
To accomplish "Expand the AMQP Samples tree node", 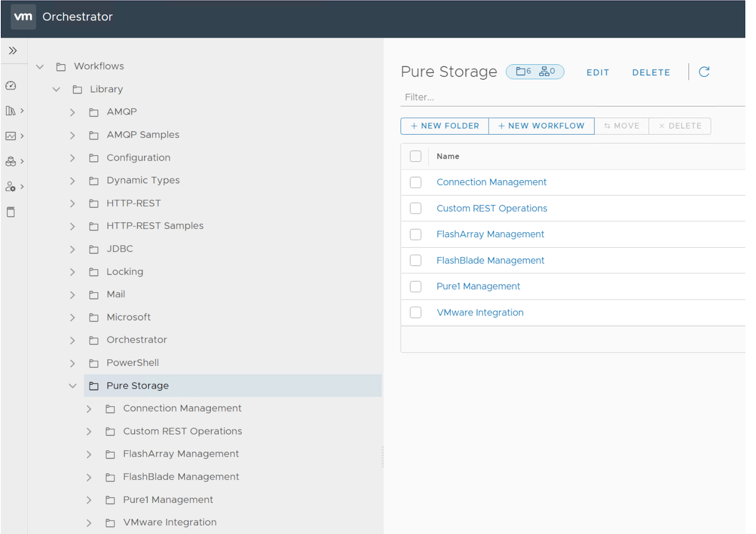I will (72, 135).
